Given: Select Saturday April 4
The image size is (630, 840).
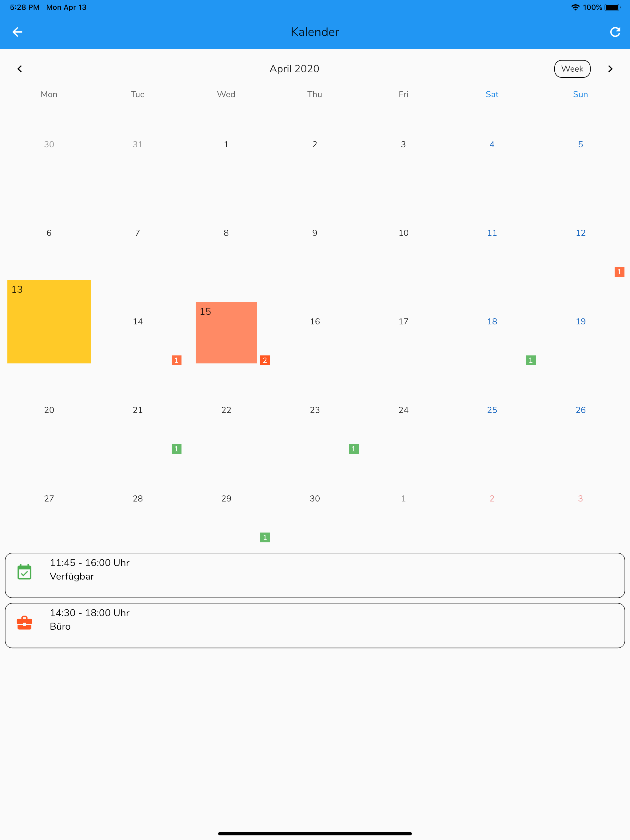Looking at the screenshot, I should click(492, 144).
